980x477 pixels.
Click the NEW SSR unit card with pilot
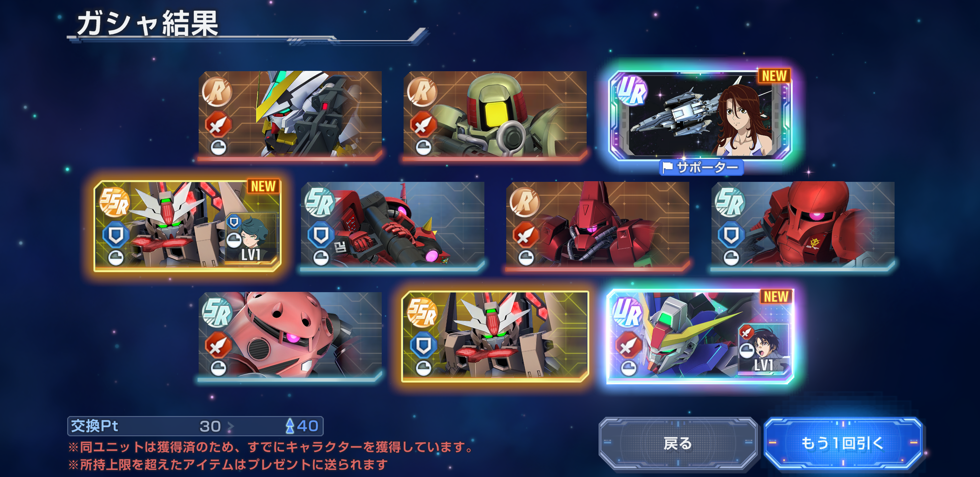coord(187,226)
